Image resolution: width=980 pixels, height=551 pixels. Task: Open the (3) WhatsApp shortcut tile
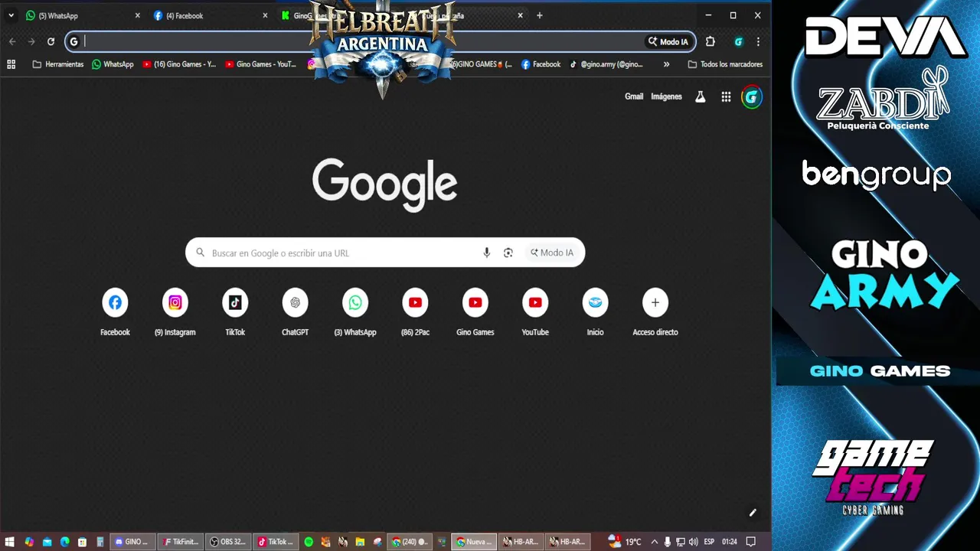point(355,313)
